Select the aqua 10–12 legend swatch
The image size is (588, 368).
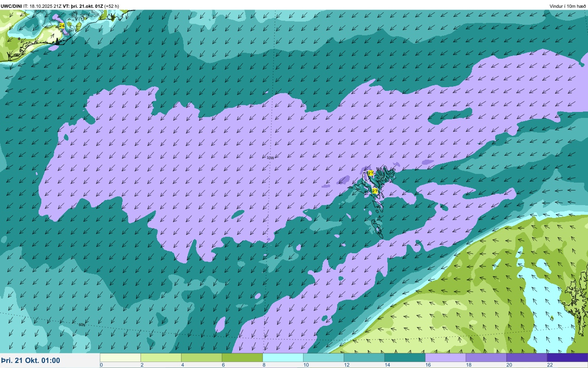pos(323,357)
